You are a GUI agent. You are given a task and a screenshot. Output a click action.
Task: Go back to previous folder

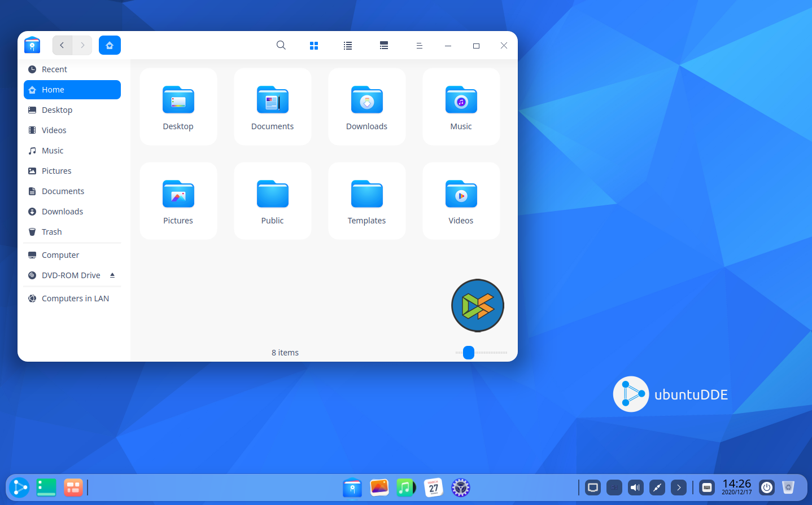coord(62,45)
